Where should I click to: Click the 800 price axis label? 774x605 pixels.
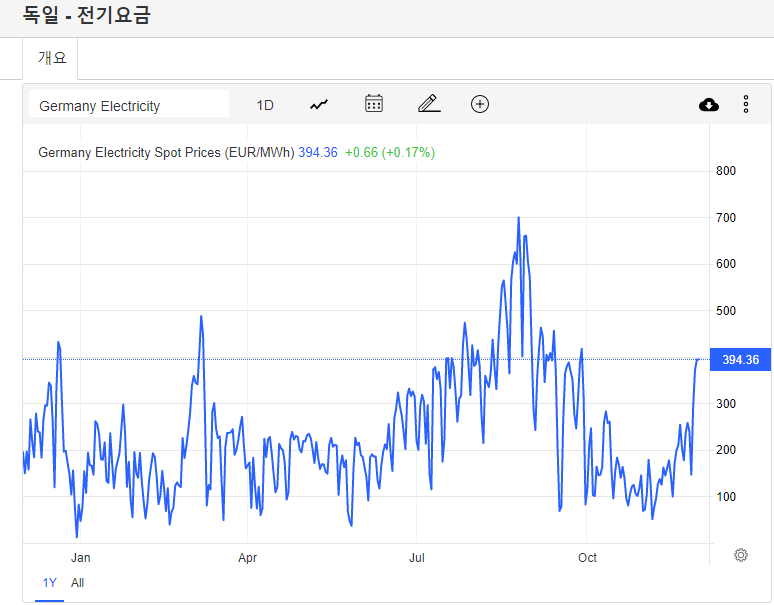coord(726,171)
